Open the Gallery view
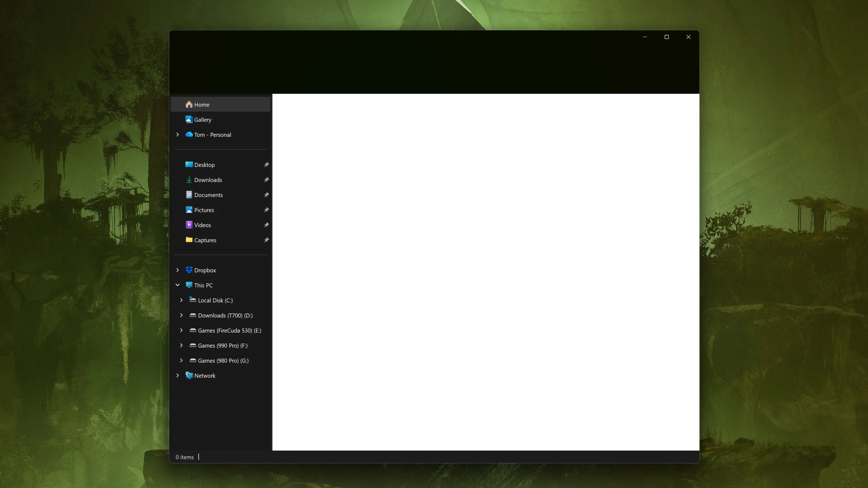The image size is (868, 488). click(x=202, y=119)
